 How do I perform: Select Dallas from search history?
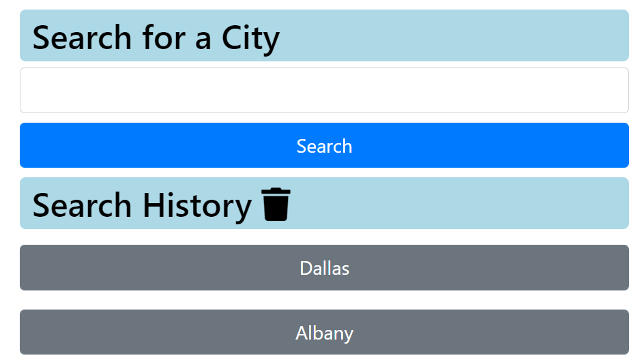tap(324, 268)
